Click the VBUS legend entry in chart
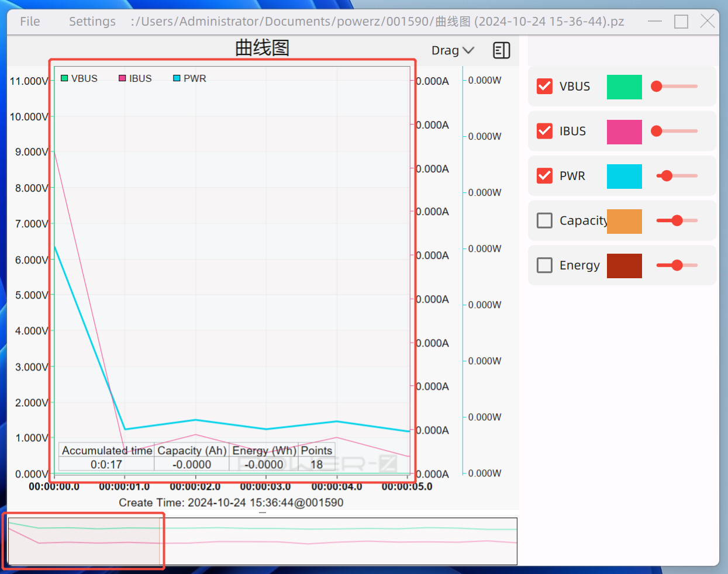The width and height of the screenshot is (728, 574). click(x=80, y=78)
